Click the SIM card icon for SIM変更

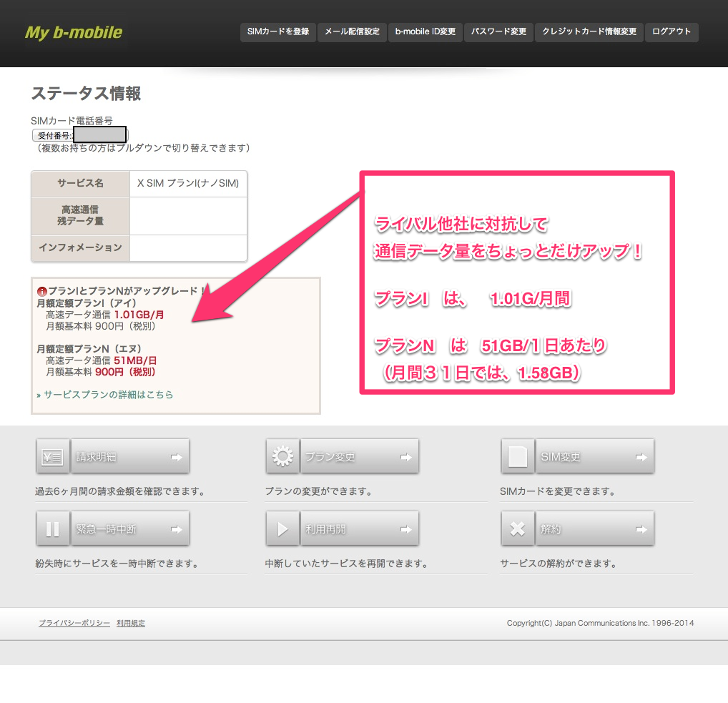(518, 457)
